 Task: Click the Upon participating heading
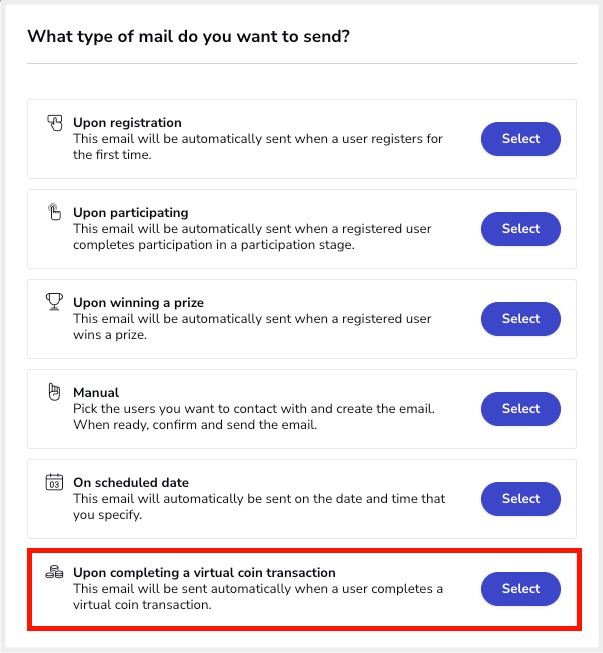point(131,213)
